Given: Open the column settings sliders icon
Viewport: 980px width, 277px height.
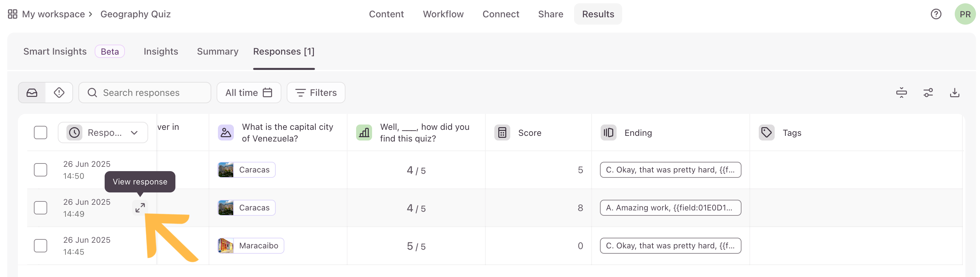Looking at the screenshot, I should point(928,93).
